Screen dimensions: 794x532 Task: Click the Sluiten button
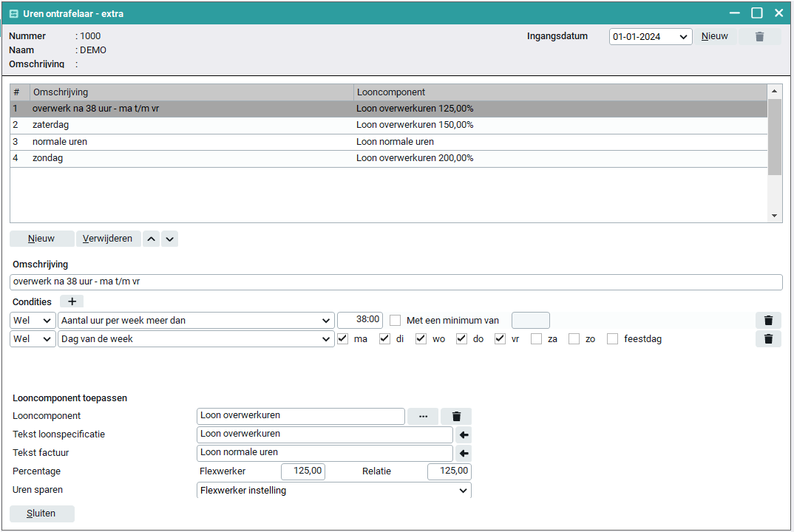click(41, 514)
